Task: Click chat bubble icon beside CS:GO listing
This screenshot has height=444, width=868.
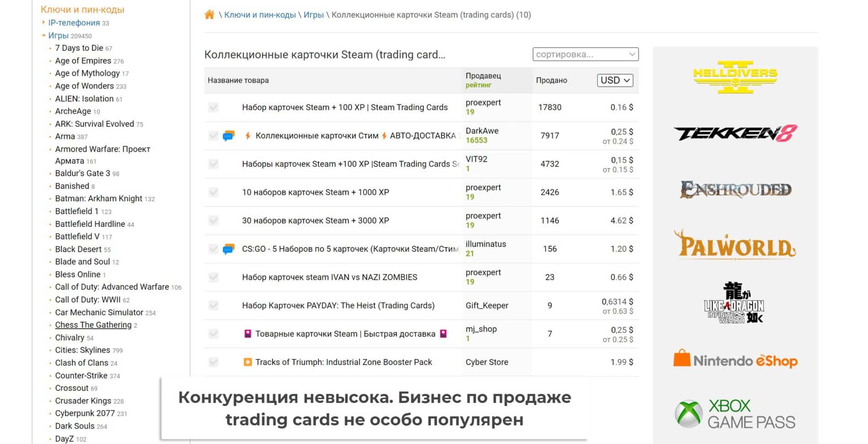Action: (x=228, y=249)
